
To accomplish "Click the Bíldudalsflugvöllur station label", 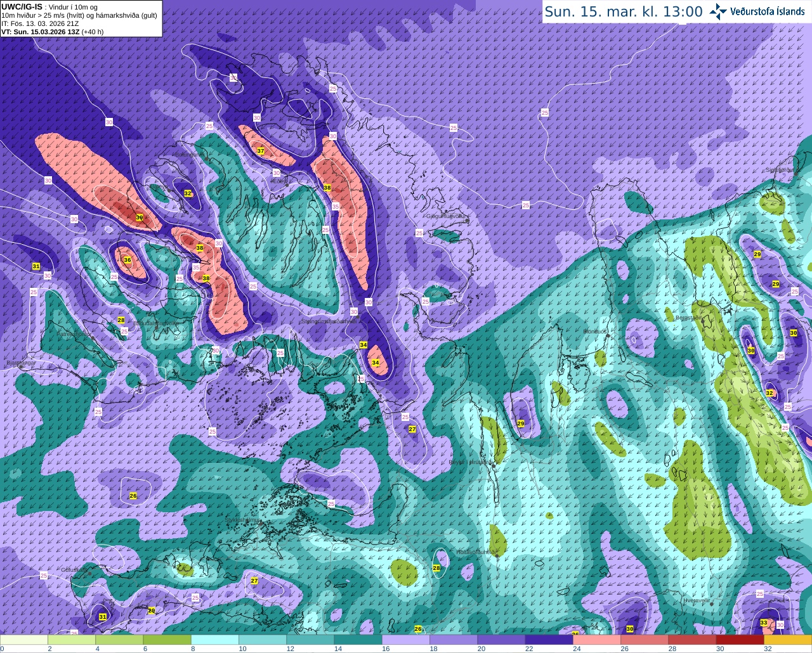I will tap(155, 323).
